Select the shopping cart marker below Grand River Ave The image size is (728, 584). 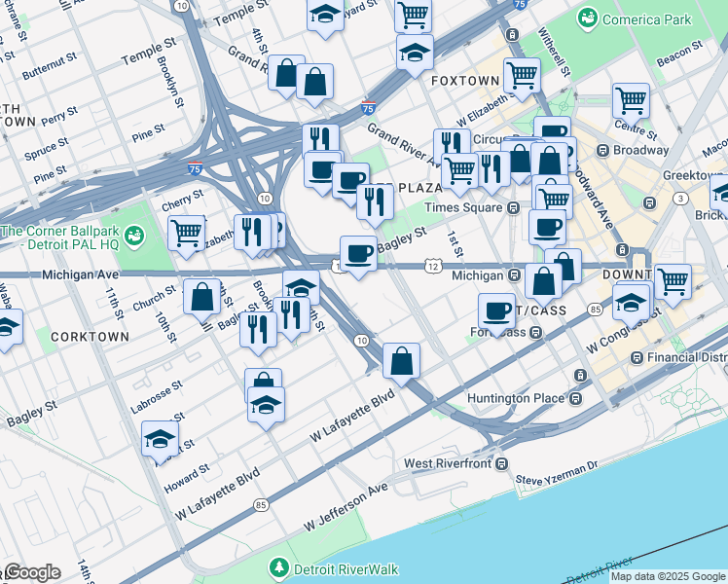(459, 173)
